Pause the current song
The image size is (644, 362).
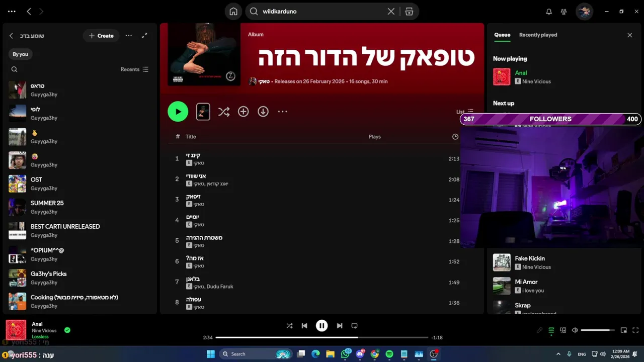tap(322, 326)
